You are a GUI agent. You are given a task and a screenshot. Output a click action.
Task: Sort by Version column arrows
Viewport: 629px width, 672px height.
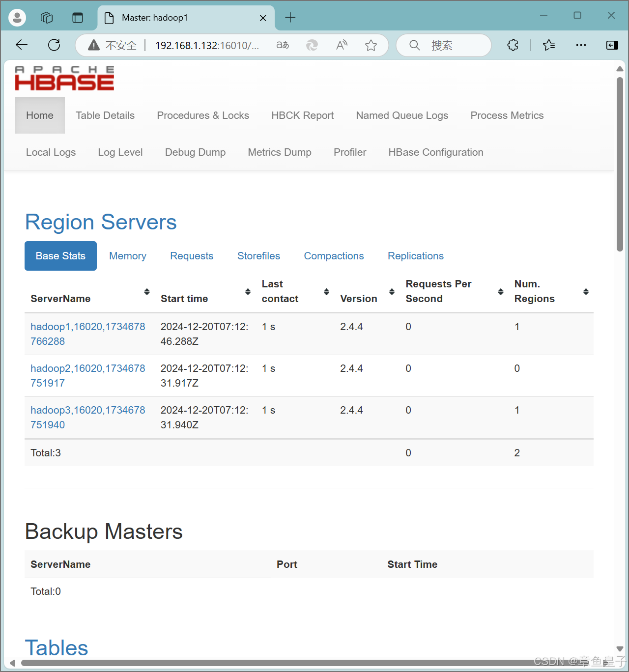(392, 292)
